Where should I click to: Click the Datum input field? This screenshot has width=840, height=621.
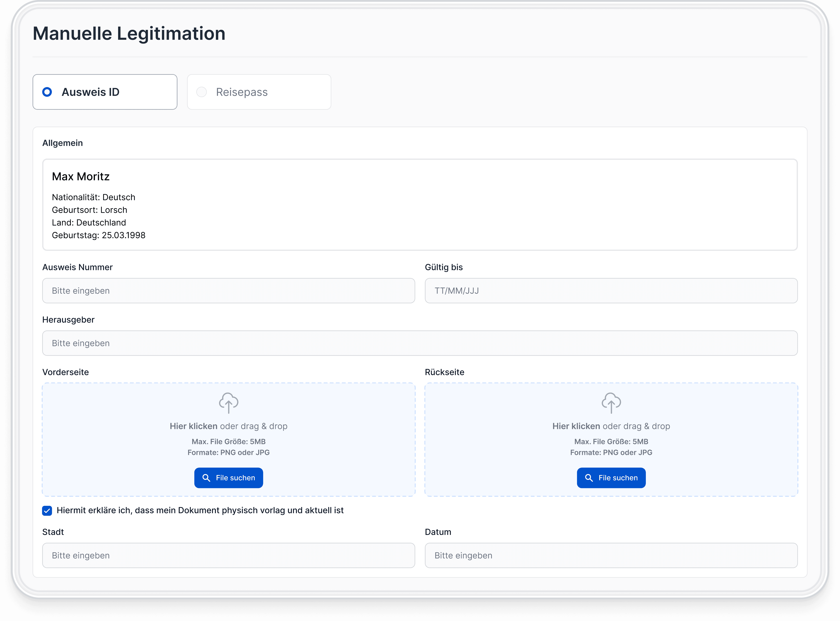pos(611,555)
